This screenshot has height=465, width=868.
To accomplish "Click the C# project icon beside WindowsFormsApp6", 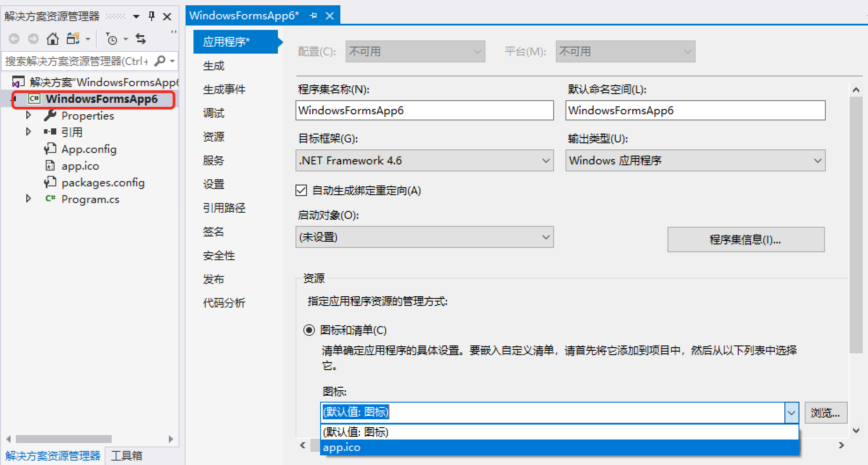I will point(34,98).
